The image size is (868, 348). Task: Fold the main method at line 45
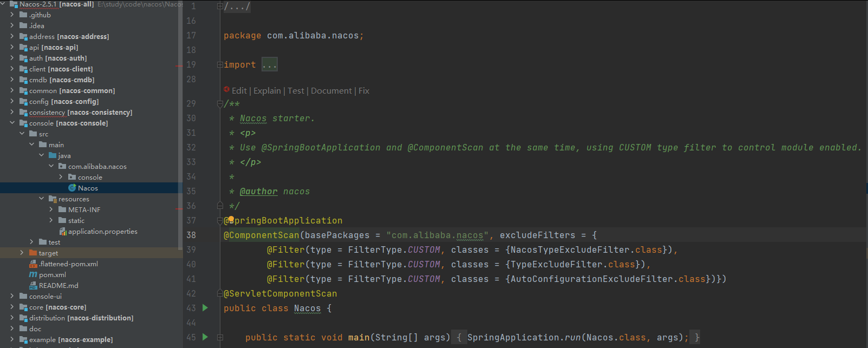[x=220, y=337]
